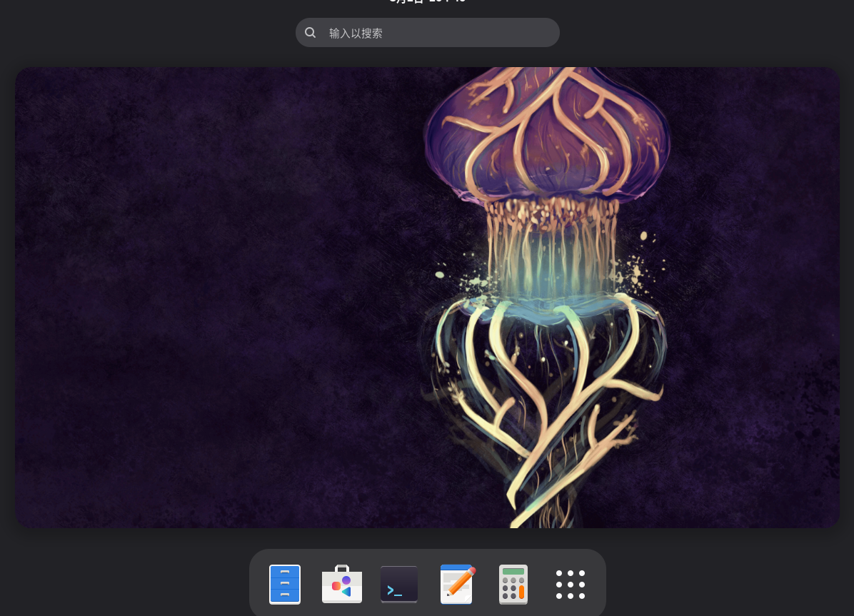Launch the Text Editor from dock

pyautogui.click(x=456, y=585)
